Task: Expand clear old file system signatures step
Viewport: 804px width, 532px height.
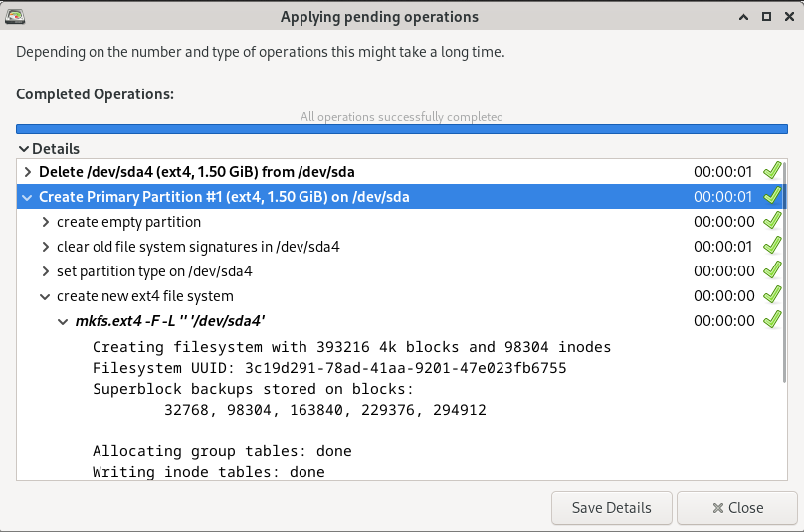Action: [x=46, y=247]
